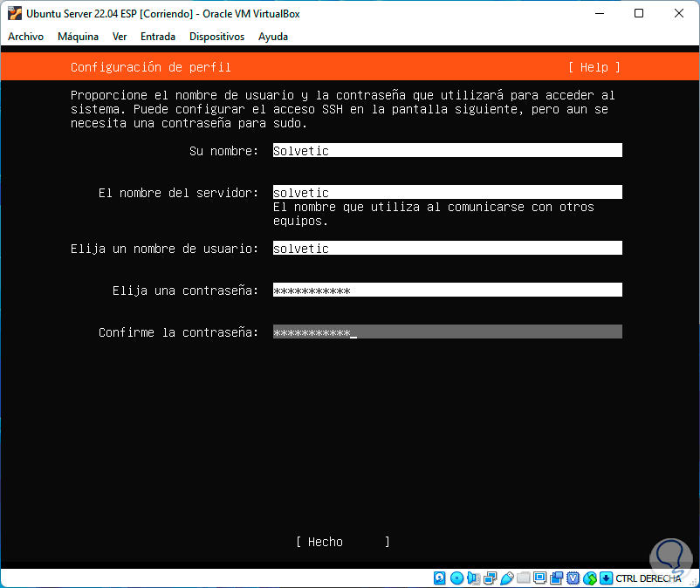This screenshot has height=588, width=700.
Task: Click the optical disc drive status icon
Action: pyautogui.click(x=456, y=578)
